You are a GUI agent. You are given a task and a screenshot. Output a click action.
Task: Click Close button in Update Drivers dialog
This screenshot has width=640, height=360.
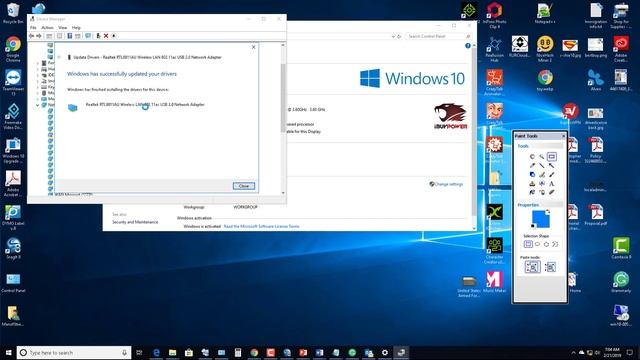point(244,186)
